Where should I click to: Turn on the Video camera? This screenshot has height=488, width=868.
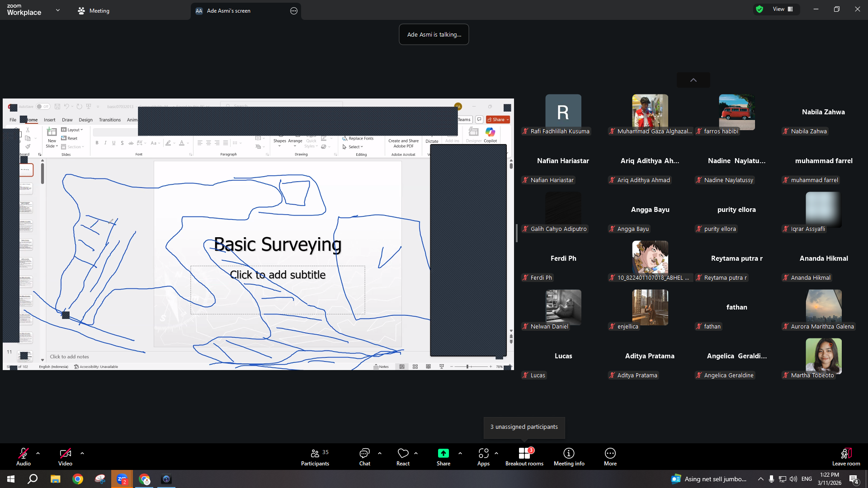65,457
